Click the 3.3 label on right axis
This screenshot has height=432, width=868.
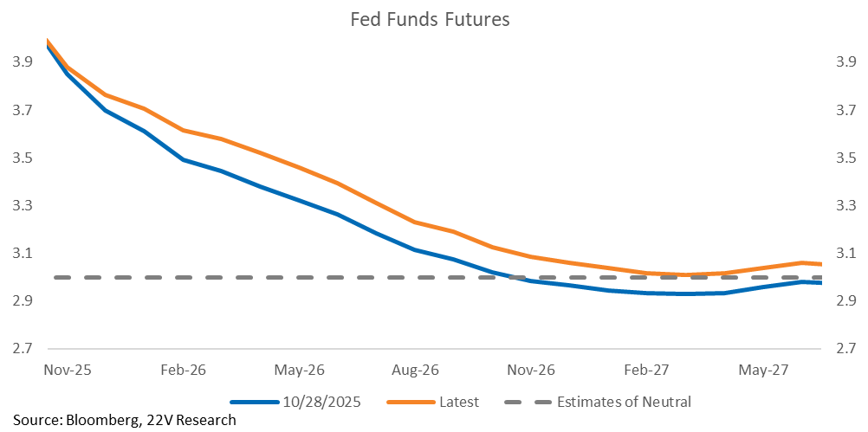[x=845, y=206]
